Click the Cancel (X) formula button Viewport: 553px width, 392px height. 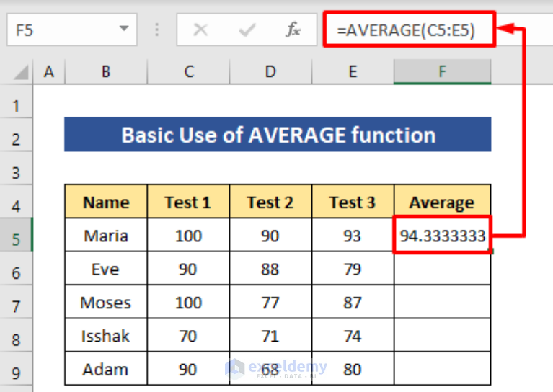coord(200,30)
